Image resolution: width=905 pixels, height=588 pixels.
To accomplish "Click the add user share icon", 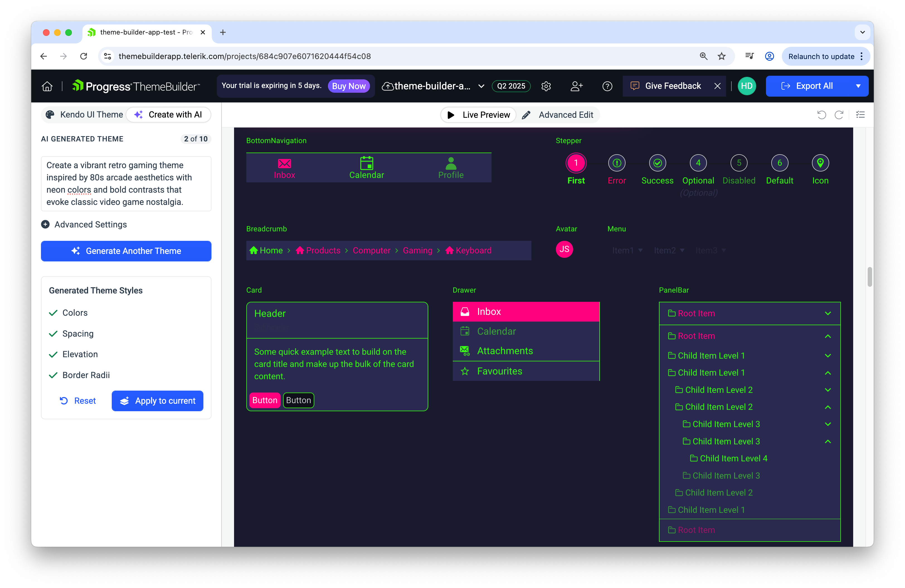I will [576, 86].
